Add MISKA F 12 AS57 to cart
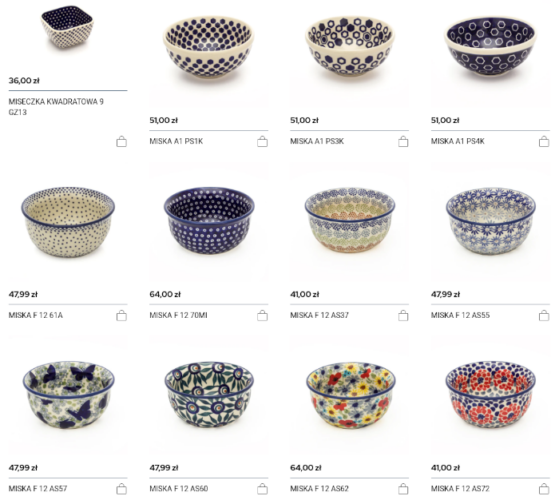This screenshot has width=559, height=500. (122, 489)
